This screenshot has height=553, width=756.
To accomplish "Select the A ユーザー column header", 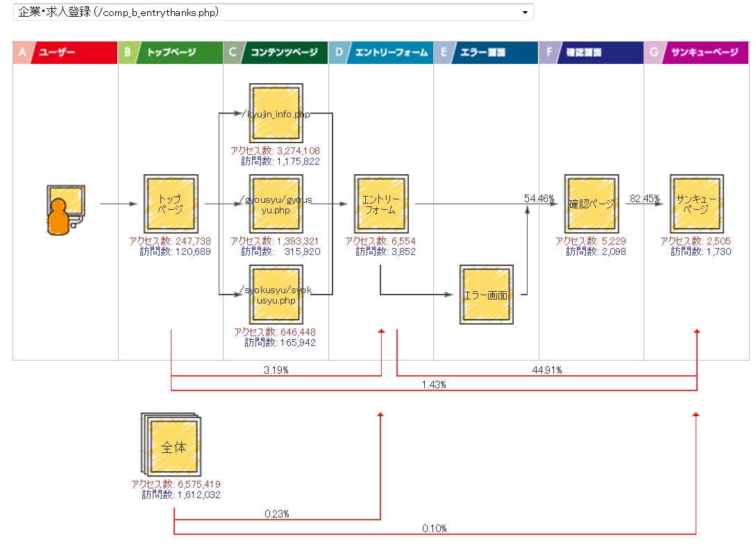I will tap(65, 53).
